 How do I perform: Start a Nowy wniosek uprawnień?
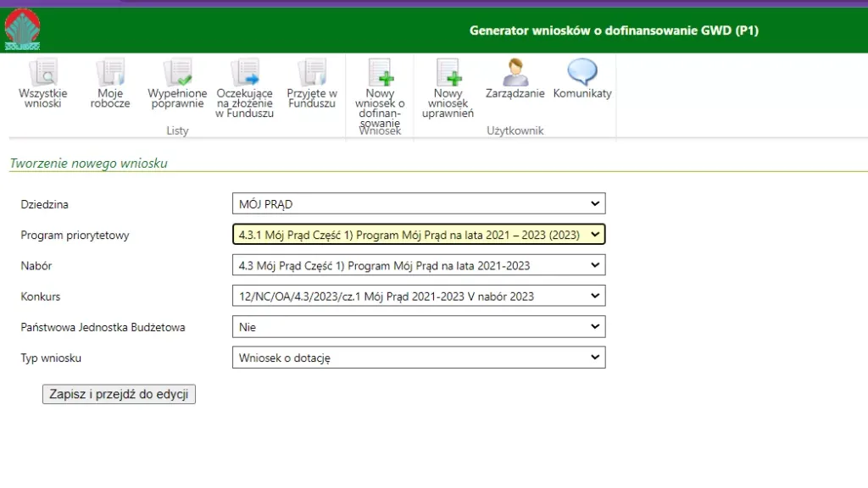pyautogui.click(x=448, y=88)
